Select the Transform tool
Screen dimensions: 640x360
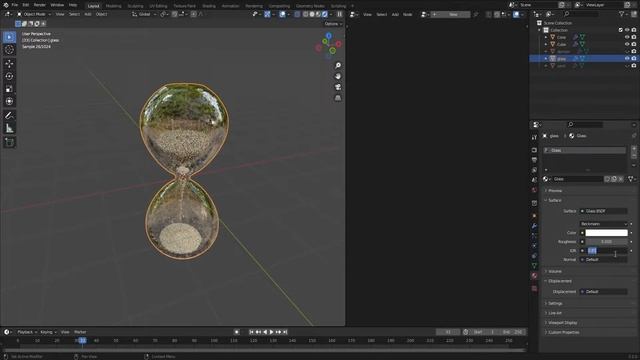[9, 101]
